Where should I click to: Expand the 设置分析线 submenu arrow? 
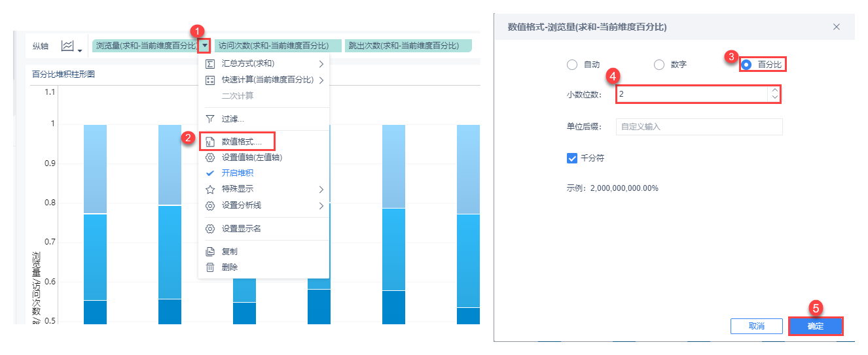321,205
